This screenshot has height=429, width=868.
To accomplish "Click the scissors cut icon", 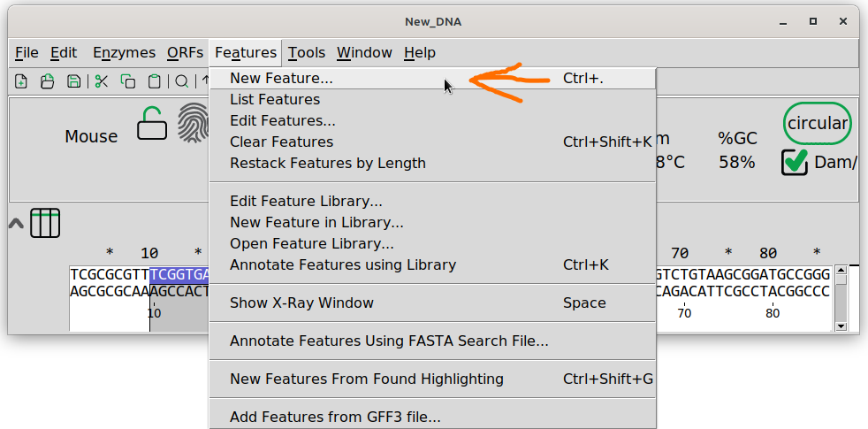I will [x=102, y=81].
